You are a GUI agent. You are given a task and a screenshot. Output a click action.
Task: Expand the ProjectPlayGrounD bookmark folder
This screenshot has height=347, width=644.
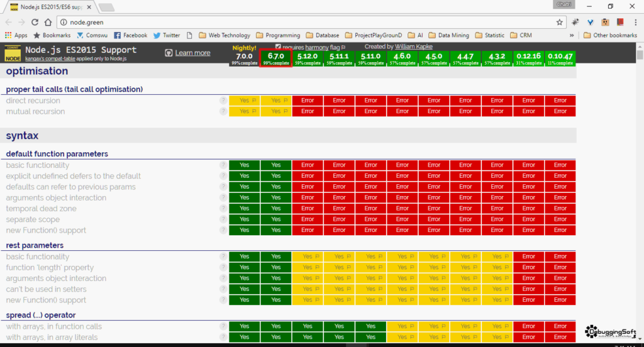(x=374, y=35)
